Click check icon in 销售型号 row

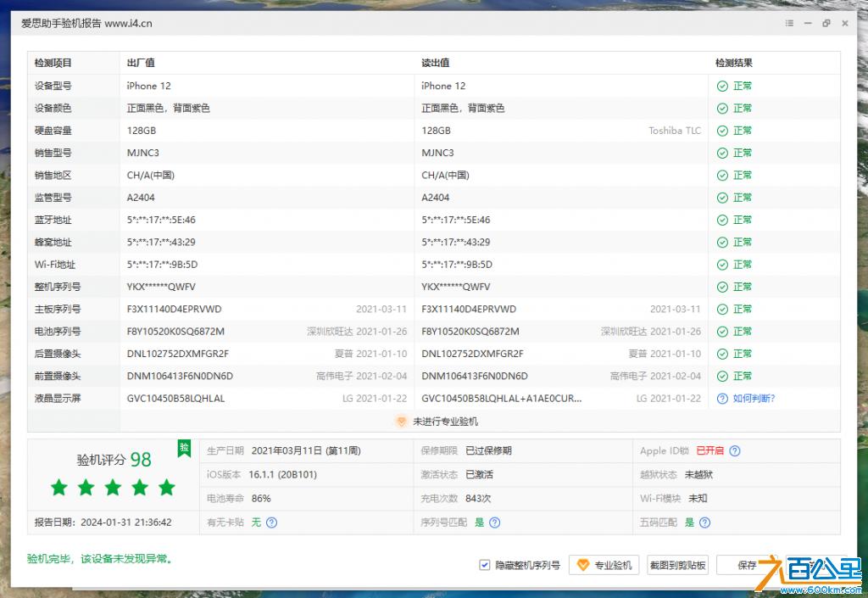(x=722, y=153)
